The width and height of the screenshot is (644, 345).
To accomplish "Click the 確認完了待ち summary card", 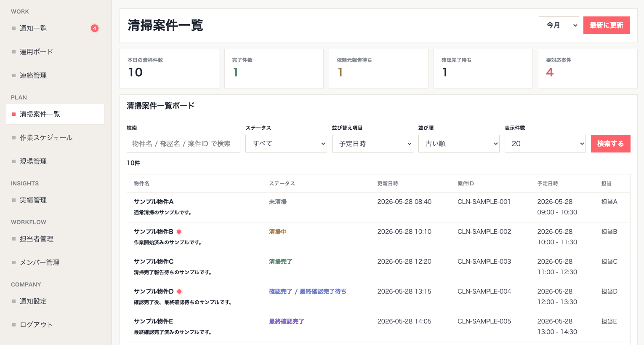I will coord(483,69).
